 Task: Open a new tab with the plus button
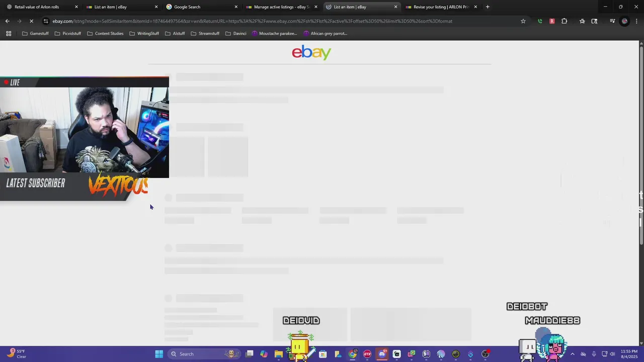[487, 7]
